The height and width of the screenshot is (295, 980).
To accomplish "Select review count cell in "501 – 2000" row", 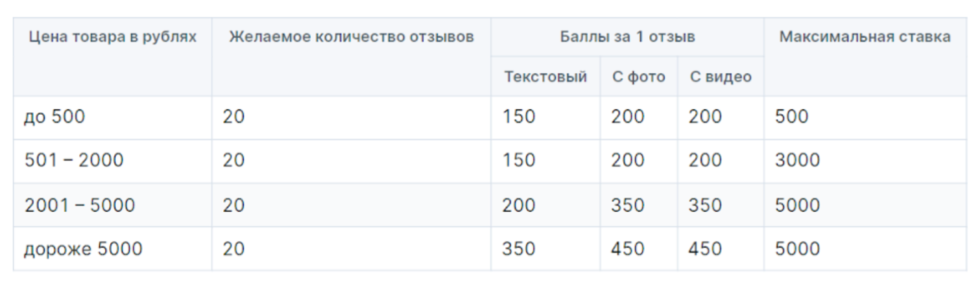I will pos(352,161).
